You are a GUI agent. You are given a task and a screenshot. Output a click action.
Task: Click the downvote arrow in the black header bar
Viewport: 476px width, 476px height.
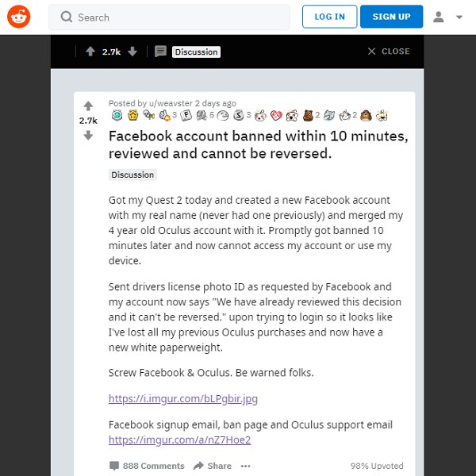pos(132,52)
